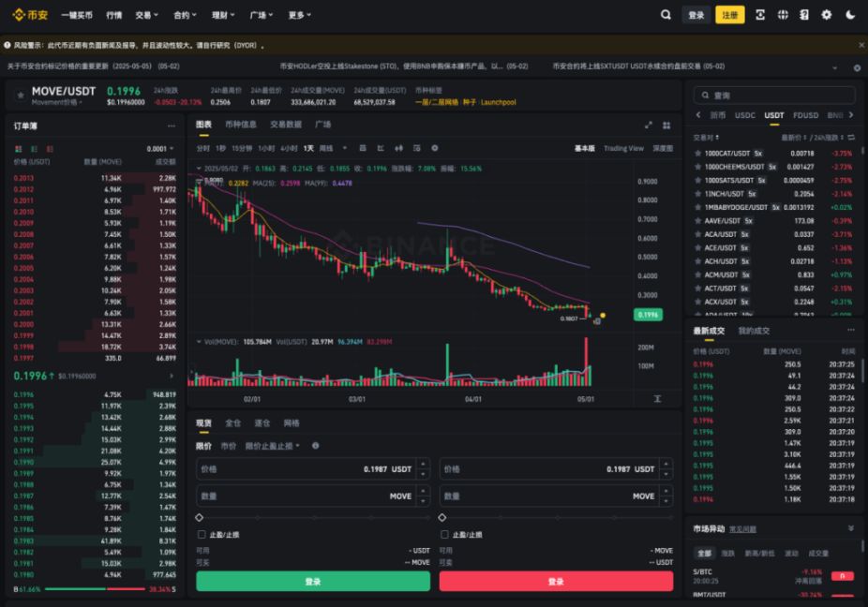Image resolution: width=868 pixels, height=607 pixels.
Task: Open announcement settings gear icon
Action: click(857, 67)
